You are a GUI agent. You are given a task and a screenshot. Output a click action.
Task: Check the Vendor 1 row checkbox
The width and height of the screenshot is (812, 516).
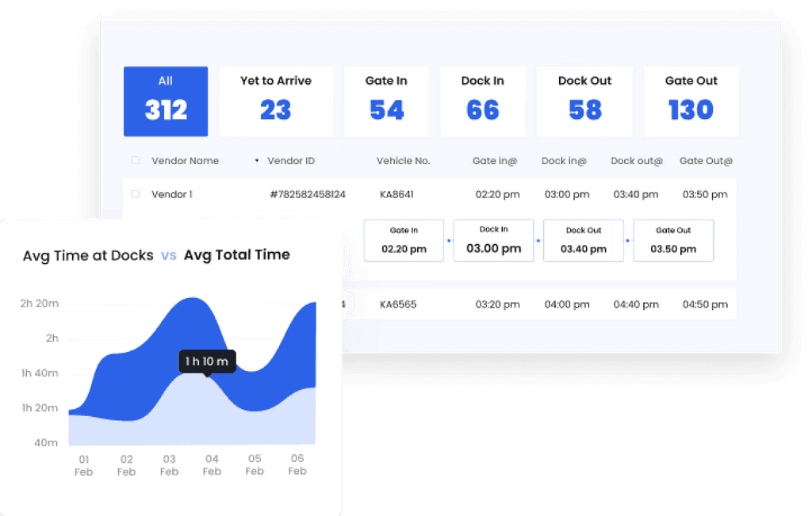[x=135, y=194]
